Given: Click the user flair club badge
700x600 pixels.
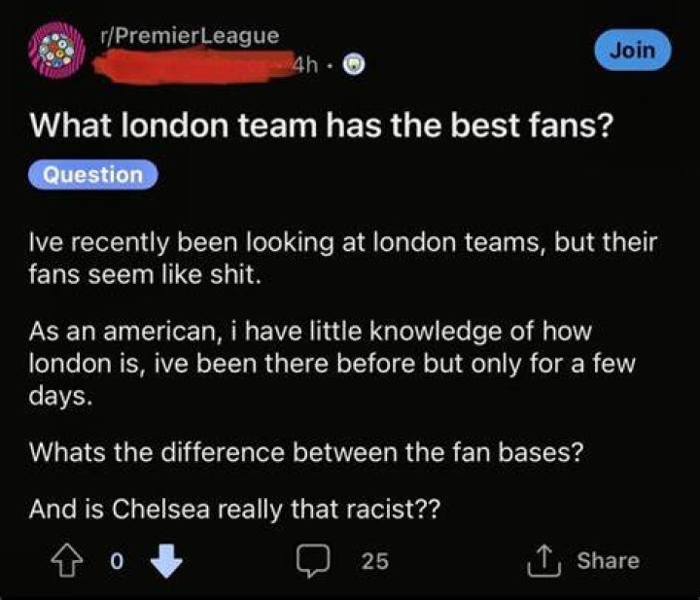Looking at the screenshot, I should (x=354, y=65).
